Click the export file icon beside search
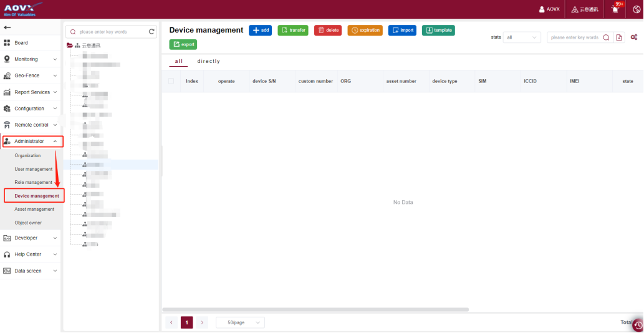The height and width of the screenshot is (333, 644). coord(619,37)
